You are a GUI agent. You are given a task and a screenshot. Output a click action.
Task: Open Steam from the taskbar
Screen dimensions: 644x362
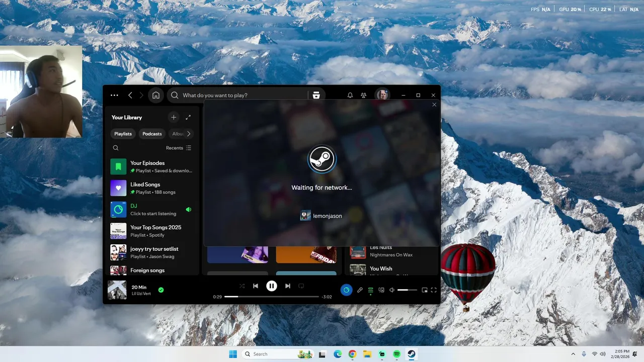(411, 354)
